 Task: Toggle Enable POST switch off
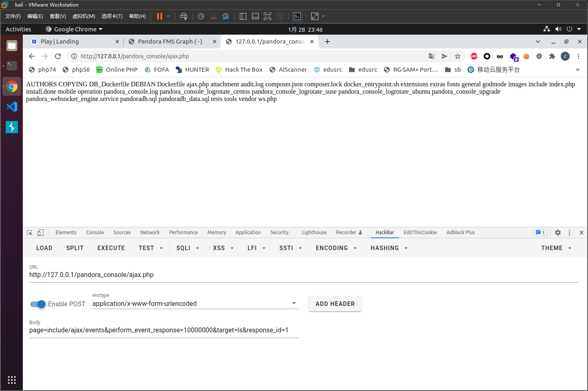[37, 304]
